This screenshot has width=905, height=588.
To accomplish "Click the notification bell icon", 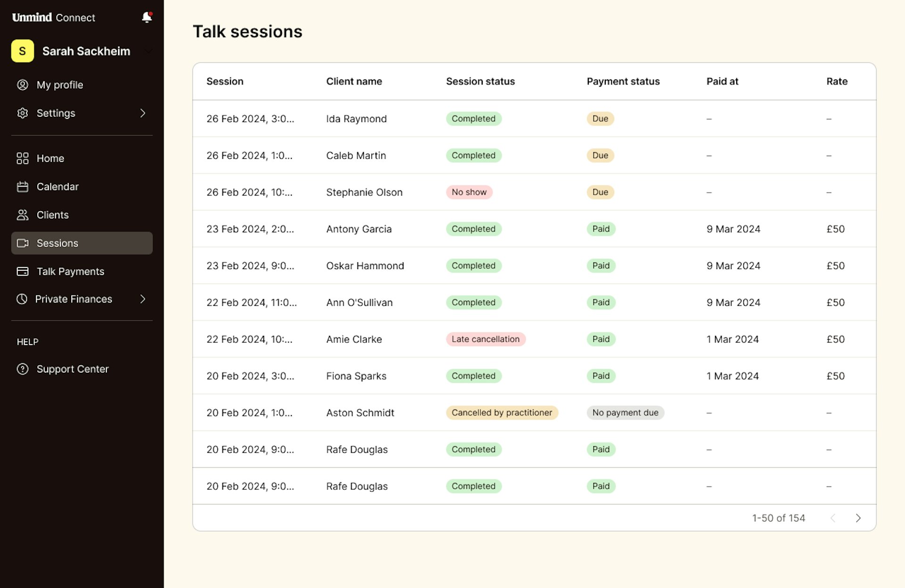I will 147,17.
